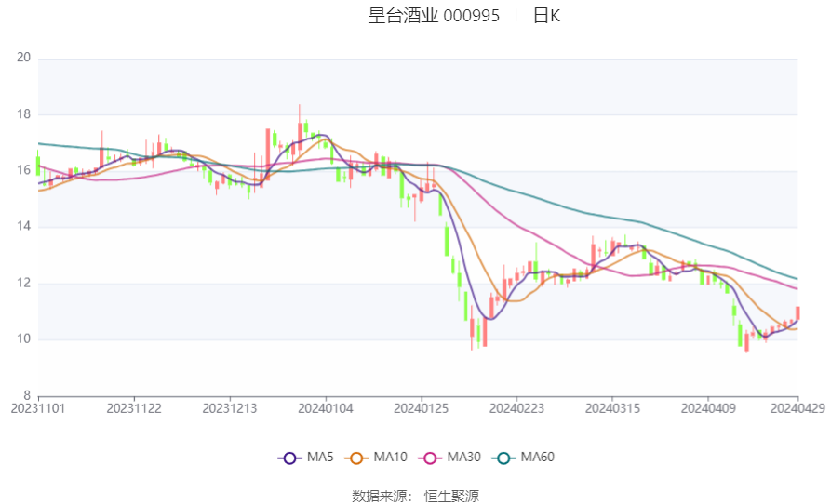The image size is (831, 504).
Task: Click the data source text 恒生聚源
Action: pyautogui.click(x=451, y=496)
